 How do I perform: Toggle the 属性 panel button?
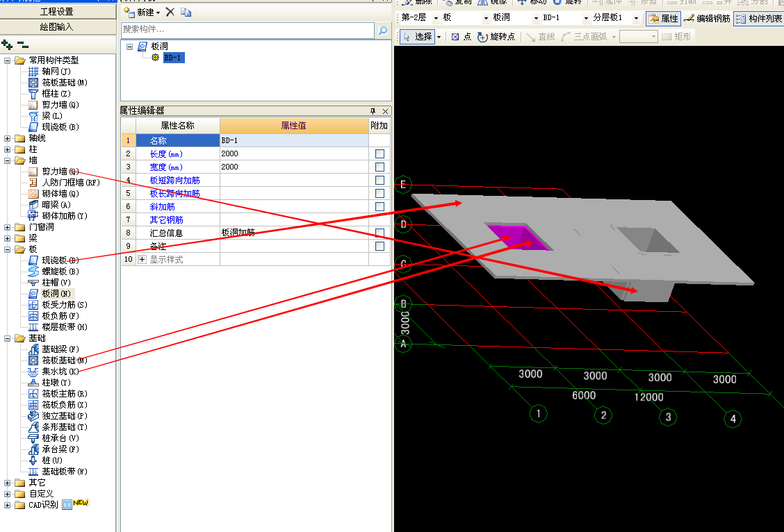tap(664, 19)
